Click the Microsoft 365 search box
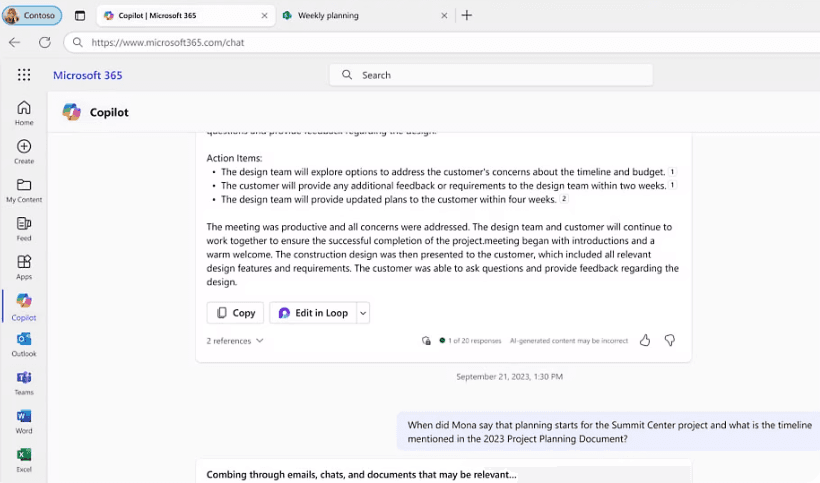 [490, 75]
